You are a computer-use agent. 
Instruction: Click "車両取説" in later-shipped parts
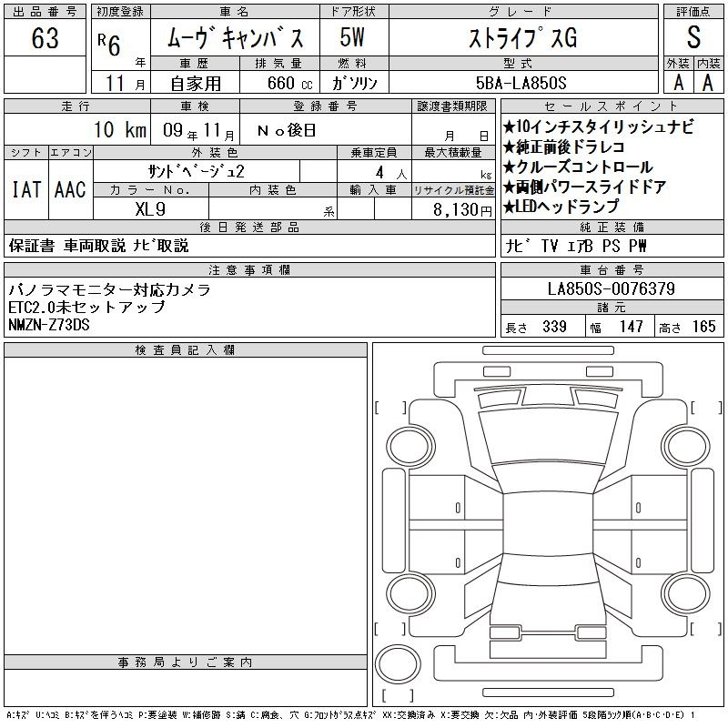tap(95, 246)
